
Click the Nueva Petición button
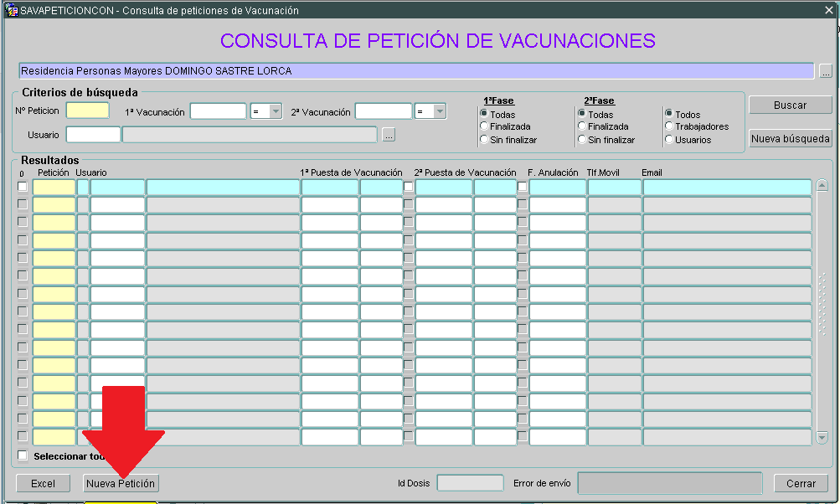coord(121,484)
